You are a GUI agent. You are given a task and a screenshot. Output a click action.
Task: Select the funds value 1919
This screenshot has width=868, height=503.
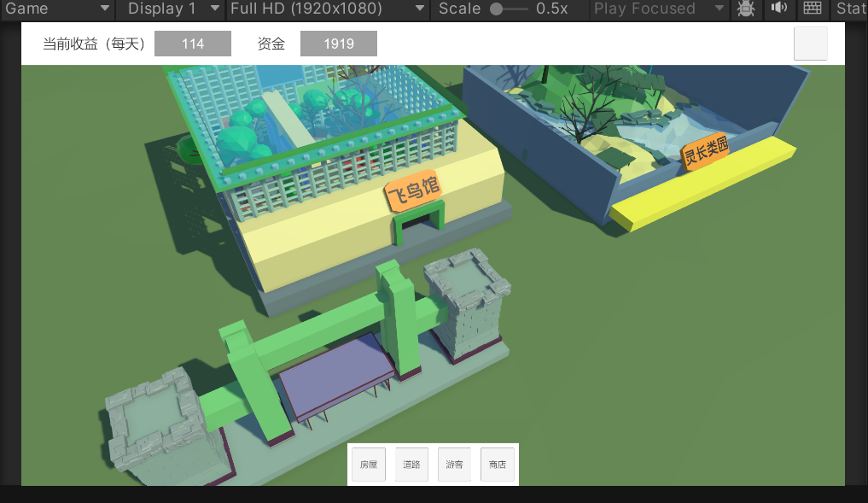pos(339,44)
